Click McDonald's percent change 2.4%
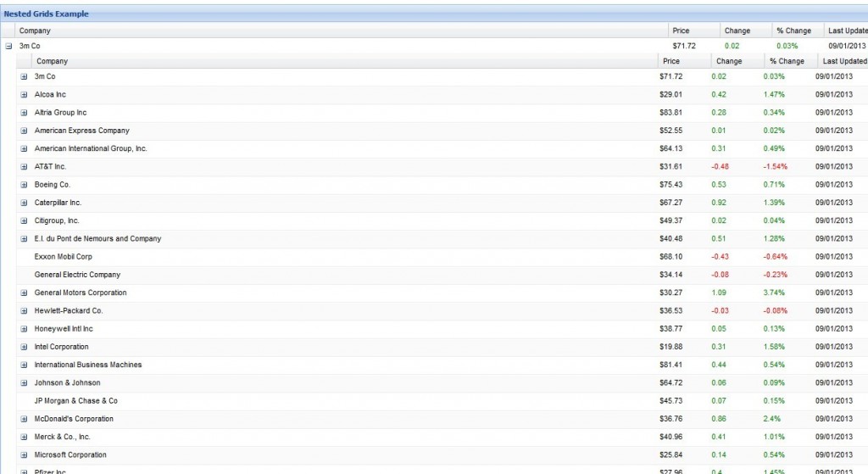868x474 pixels. (771, 419)
